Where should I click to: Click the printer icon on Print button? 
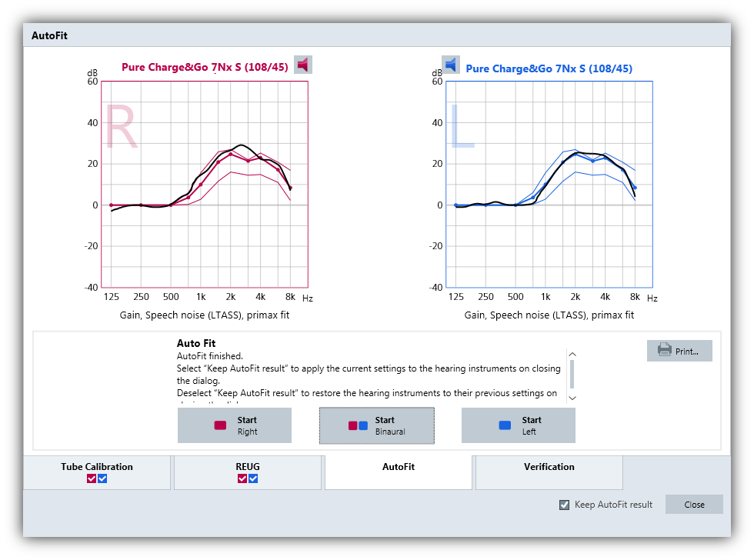point(664,350)
